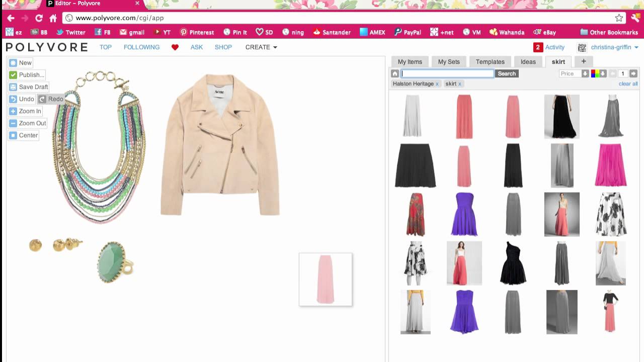Close the Editor – Polyvore browser tab
The image size is (644, 362).
click(x=137, y=3)
